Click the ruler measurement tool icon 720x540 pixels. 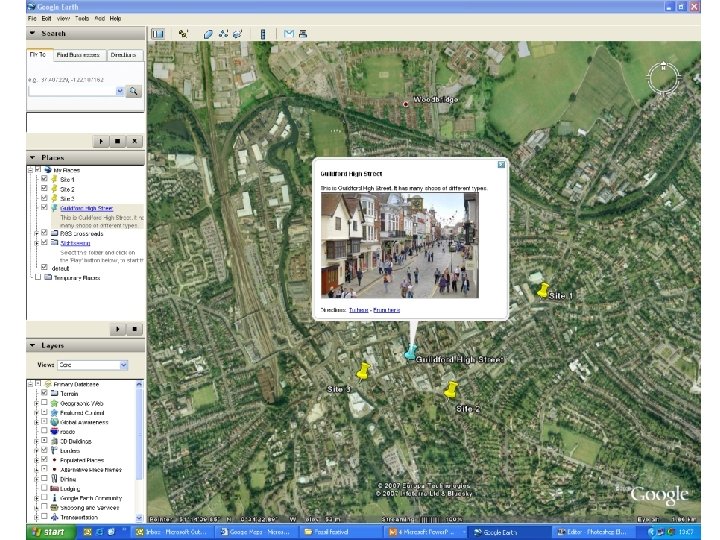point(264,33)
